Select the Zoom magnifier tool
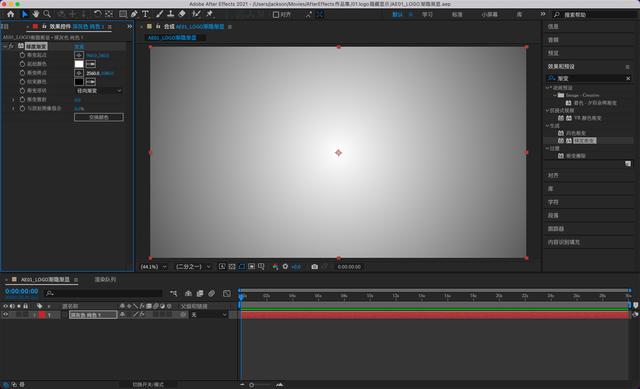Viewport: 640px width, 389px height. click(x=47, y=14)
